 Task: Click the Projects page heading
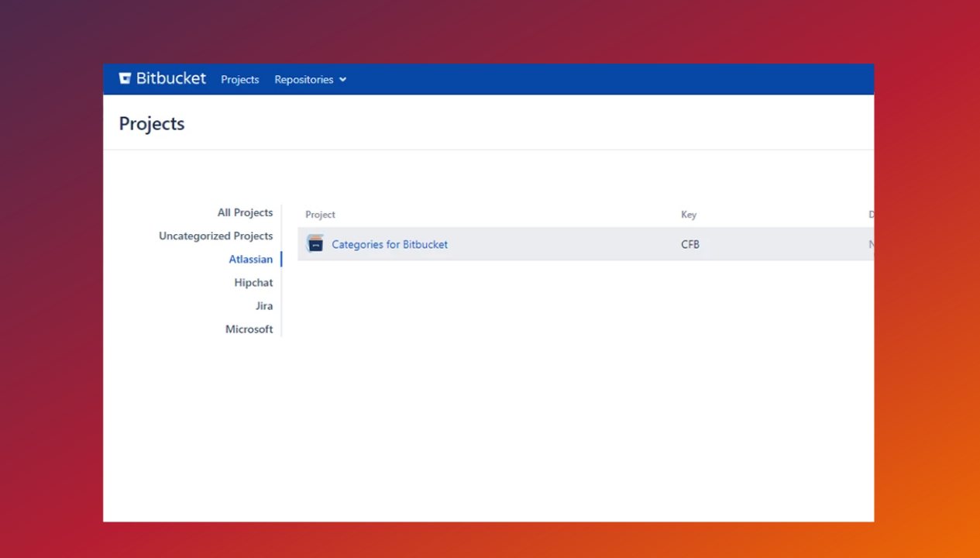[x=152, y=124]
